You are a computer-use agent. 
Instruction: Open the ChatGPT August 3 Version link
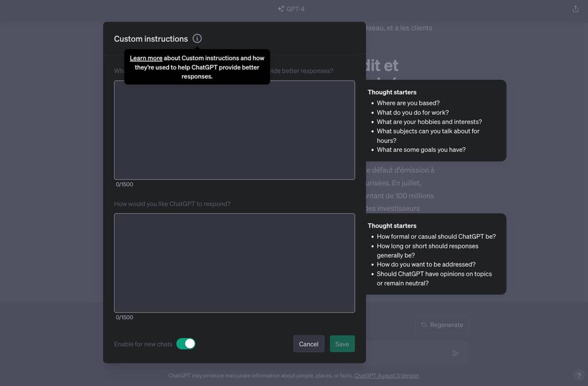[387, 376]
